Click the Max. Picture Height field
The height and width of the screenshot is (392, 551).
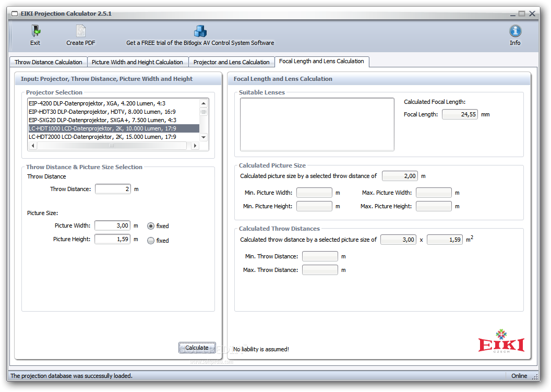coord(434,206)
